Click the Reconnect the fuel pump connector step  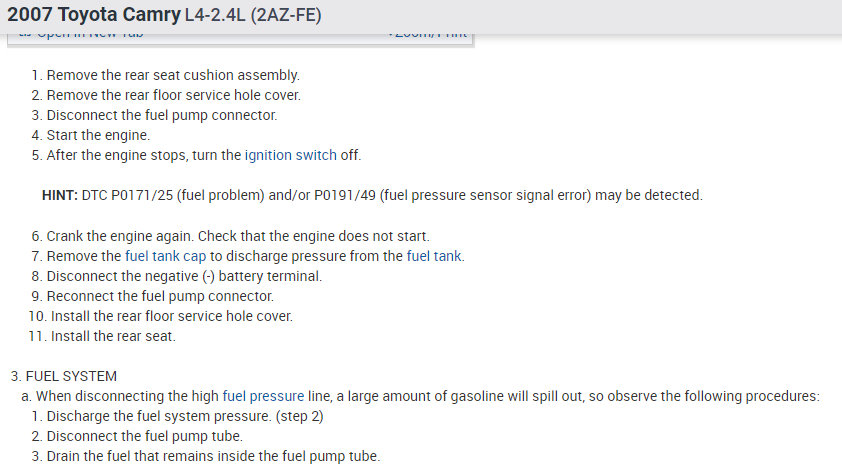click(159, 296)
